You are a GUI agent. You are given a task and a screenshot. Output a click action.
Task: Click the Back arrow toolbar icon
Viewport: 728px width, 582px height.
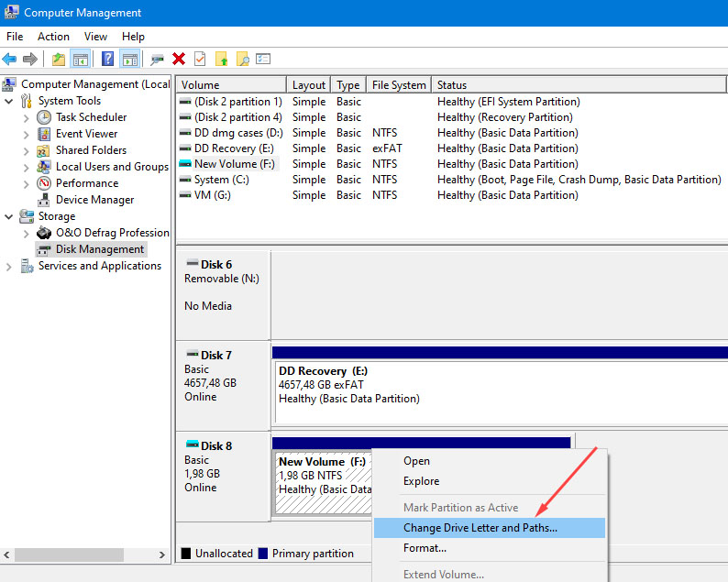pyautogui.click(x=9, y=59)
